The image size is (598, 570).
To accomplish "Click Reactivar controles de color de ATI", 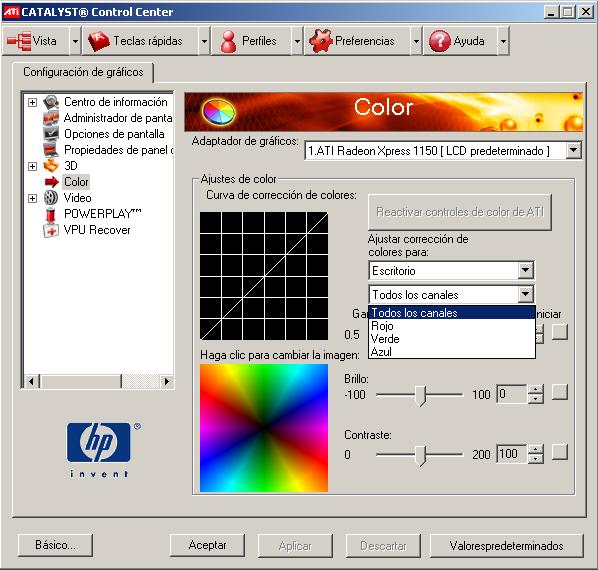I will [x=460, y=212].
